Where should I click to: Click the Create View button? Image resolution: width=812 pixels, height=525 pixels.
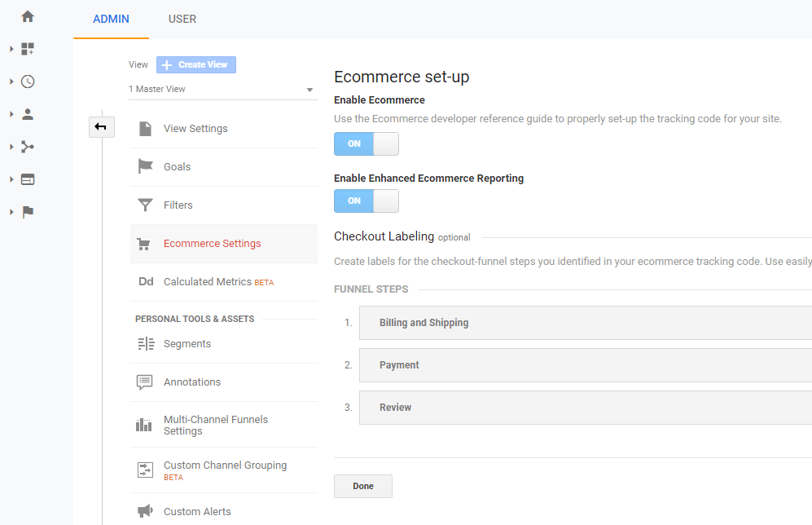click(x=196, y=64)
